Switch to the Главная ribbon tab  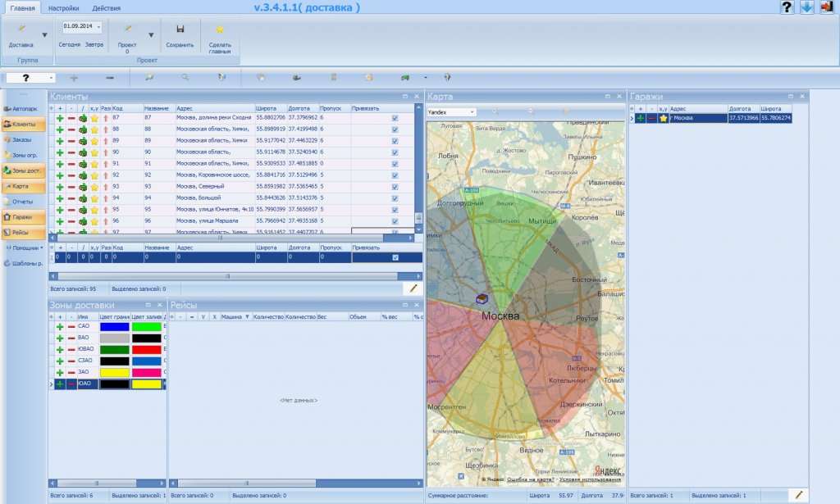22,8
